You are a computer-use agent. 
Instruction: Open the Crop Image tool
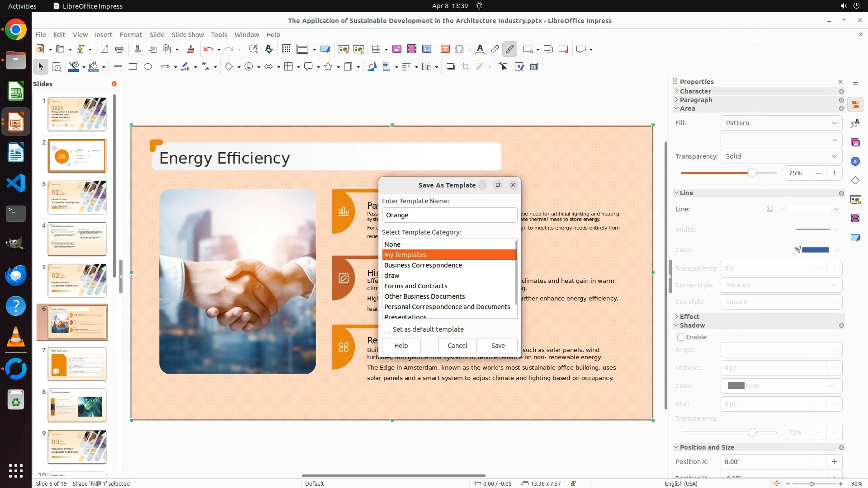(x=465, y=67)
